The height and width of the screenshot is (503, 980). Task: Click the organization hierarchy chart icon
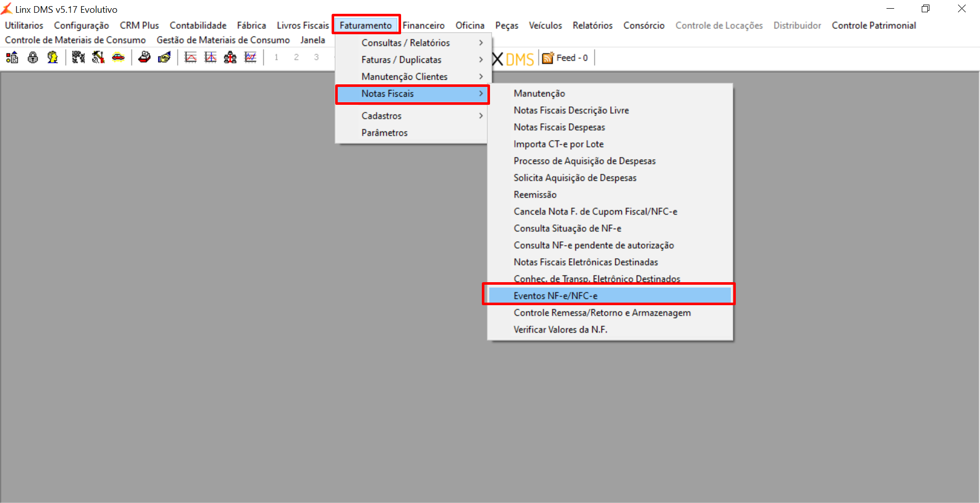(x=230, y=57)
